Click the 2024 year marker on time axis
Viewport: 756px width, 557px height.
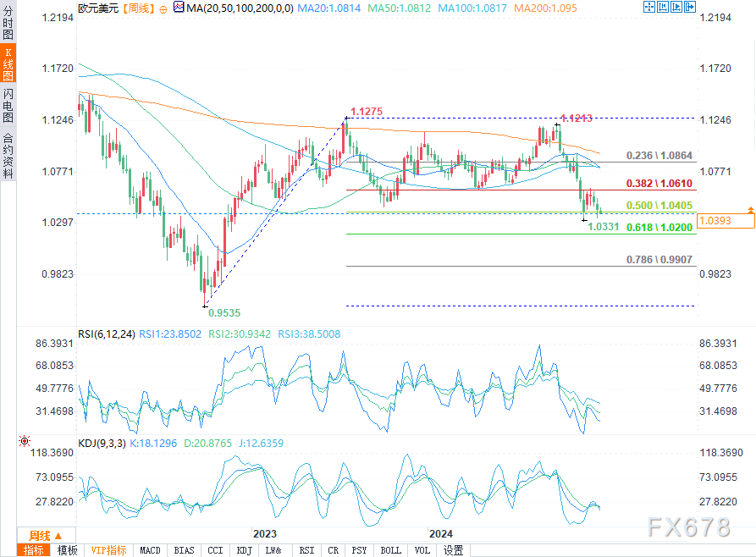441,534
